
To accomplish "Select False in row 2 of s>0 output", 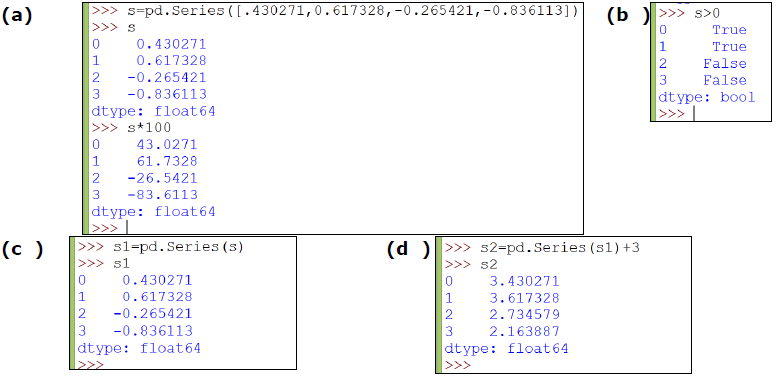I will click(x=725, y=64).
